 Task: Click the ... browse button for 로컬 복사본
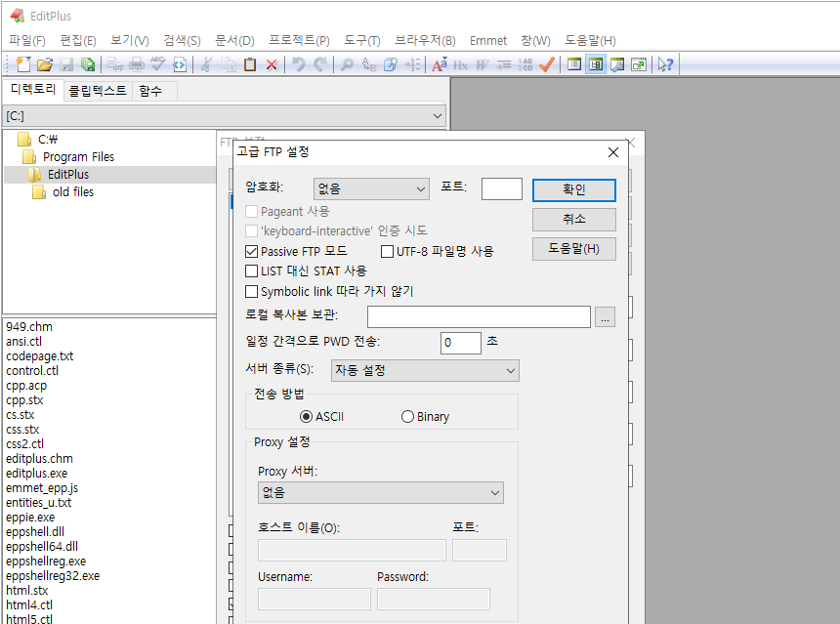(x=605, y=317)
